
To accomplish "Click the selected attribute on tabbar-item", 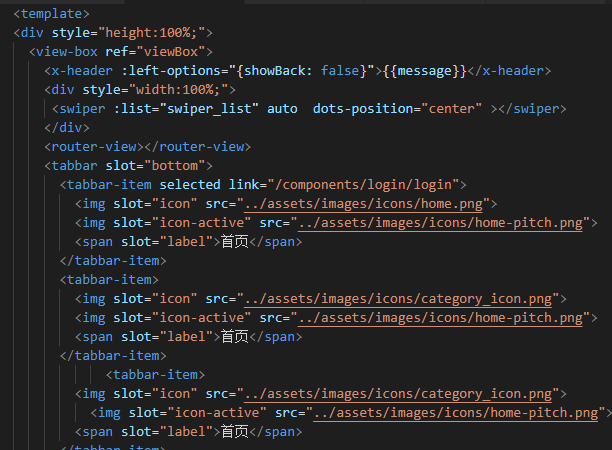I will click(190, 185).
